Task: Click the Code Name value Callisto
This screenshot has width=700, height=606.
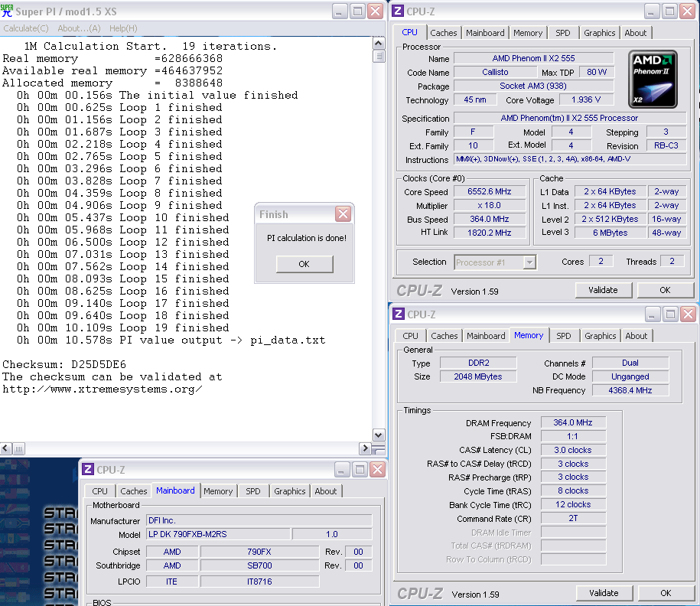Action: click(495, 73)
